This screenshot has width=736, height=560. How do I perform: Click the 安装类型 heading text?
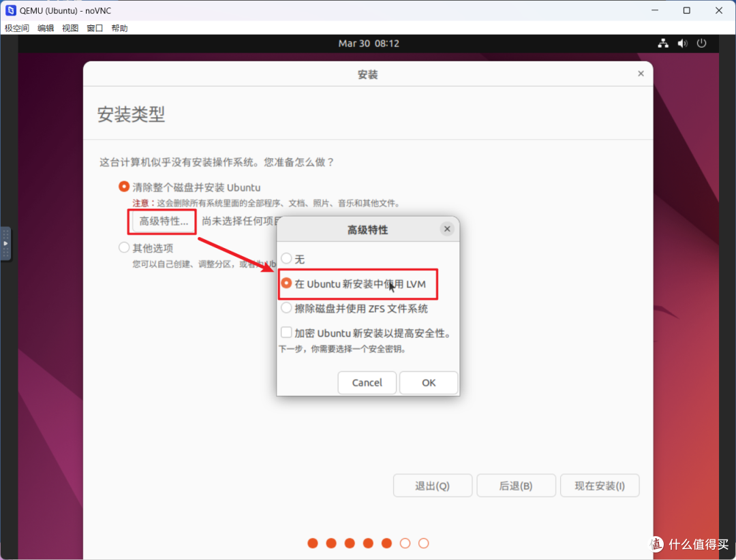click(131, 114)
